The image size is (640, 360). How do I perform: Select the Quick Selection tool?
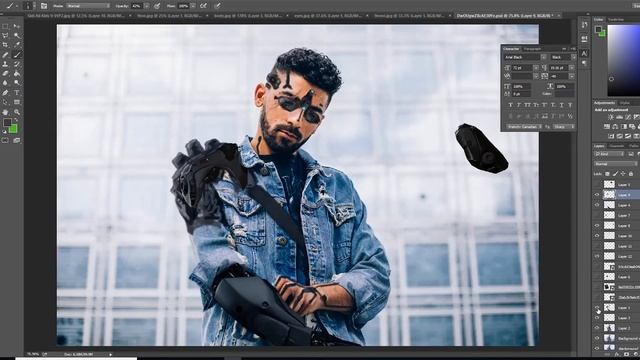17,36
